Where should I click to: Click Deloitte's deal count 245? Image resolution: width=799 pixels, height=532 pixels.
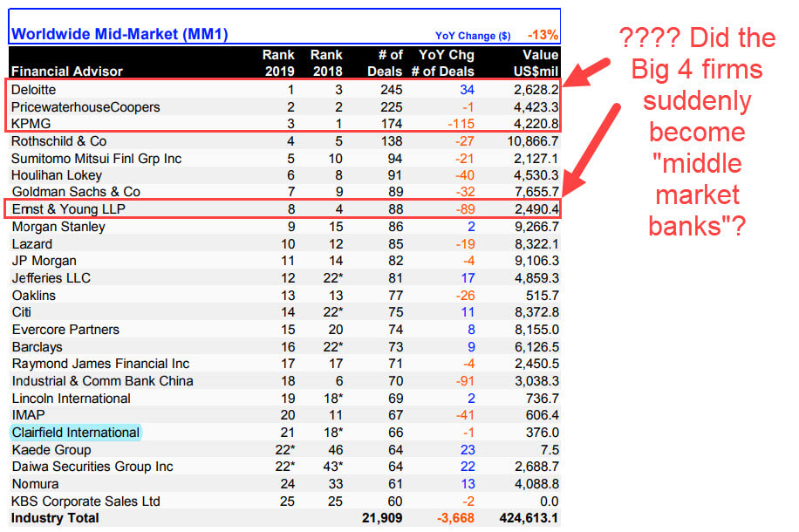(x=392, y=90)
